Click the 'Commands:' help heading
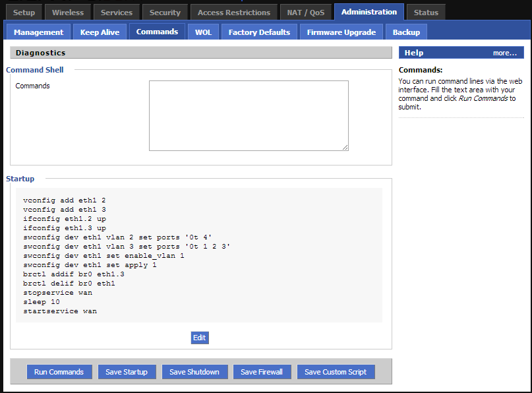This screenshot has width=532, height=393. (421, 70)
